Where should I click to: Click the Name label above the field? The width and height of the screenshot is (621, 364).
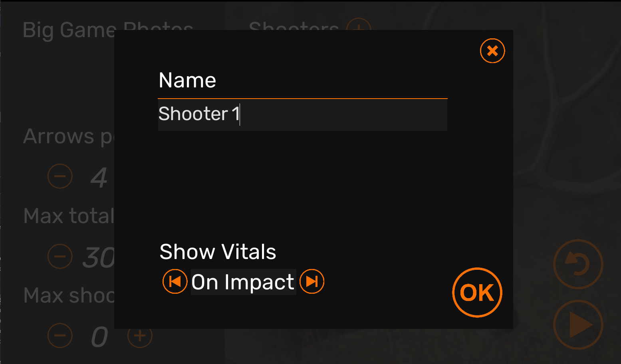pos(187,80)
